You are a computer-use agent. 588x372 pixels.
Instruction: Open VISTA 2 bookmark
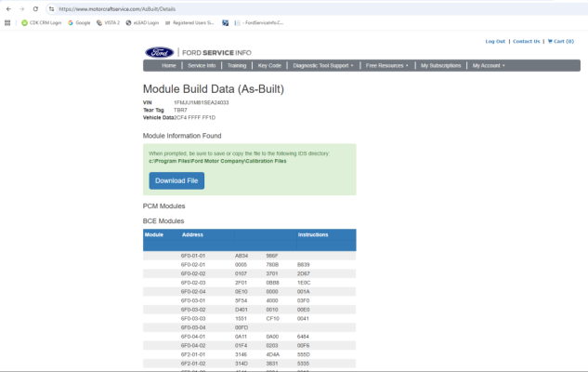[108, 23]
